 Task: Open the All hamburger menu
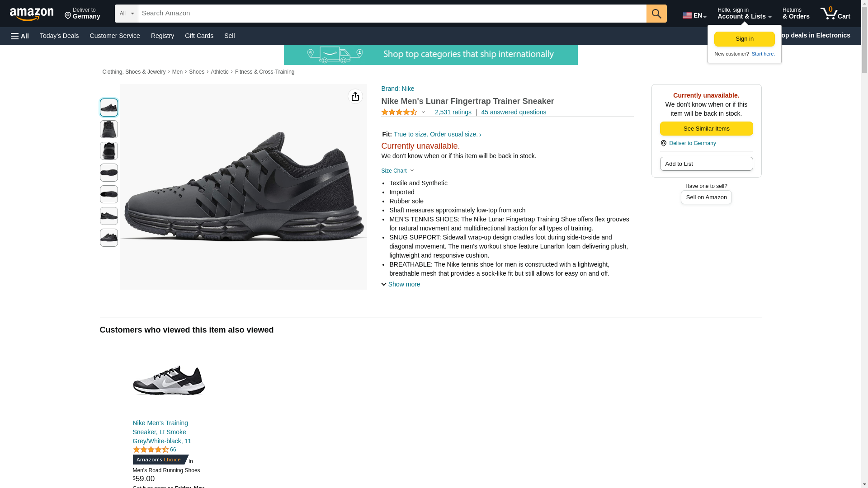point(20,36)
